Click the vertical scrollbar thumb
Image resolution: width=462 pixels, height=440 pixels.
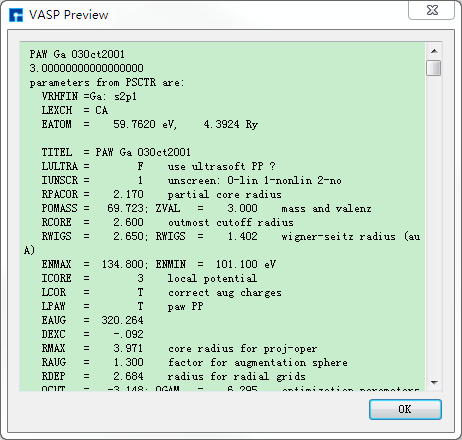[x=434, y=68]
